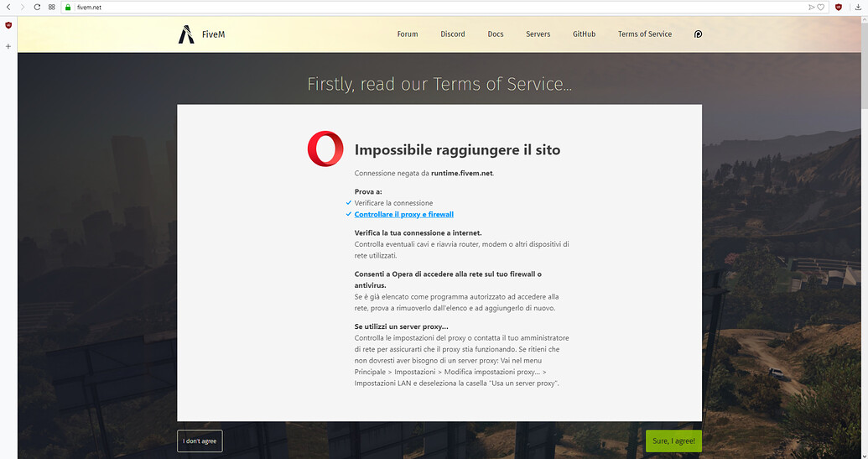This screenshot has height=459, width=868.
Task: Go forward with the browser forward arrow
Action: 23,8
